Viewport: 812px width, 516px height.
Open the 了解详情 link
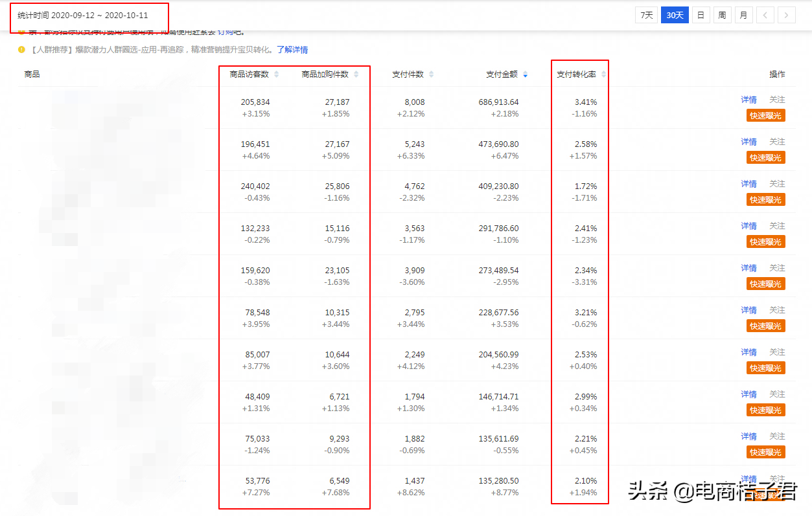(x=292, y=49)
